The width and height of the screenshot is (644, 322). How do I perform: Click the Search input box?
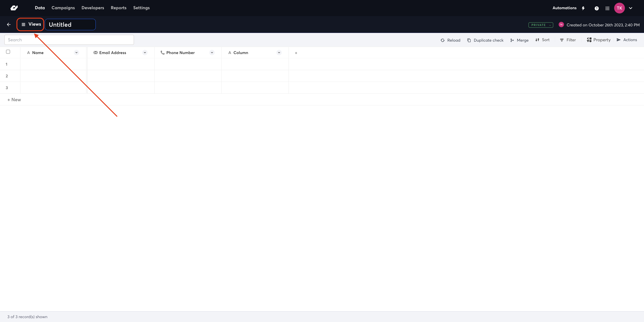coord(69,40)
